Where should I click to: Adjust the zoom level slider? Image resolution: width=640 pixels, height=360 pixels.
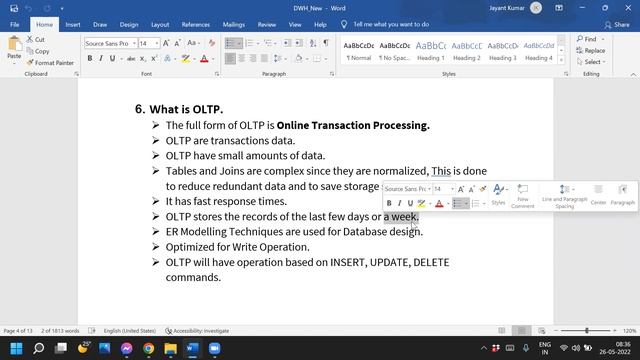[587, 331]
